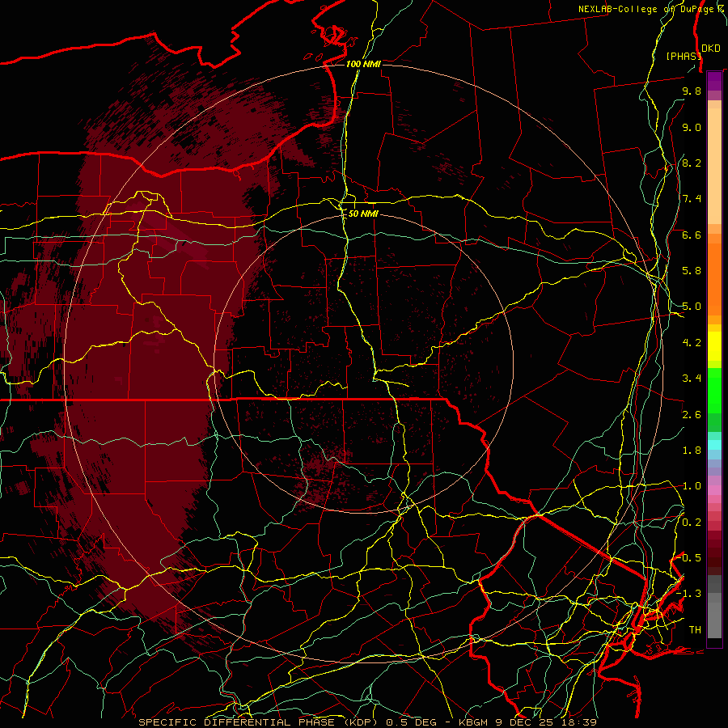Click the 9.0 scale value
Screen dimensions: 728x728
coord(692,127)
